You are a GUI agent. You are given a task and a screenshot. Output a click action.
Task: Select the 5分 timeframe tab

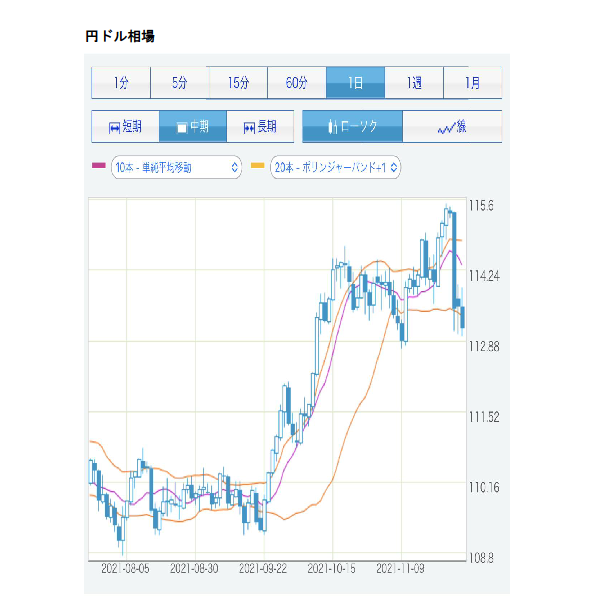coord(180,83)
